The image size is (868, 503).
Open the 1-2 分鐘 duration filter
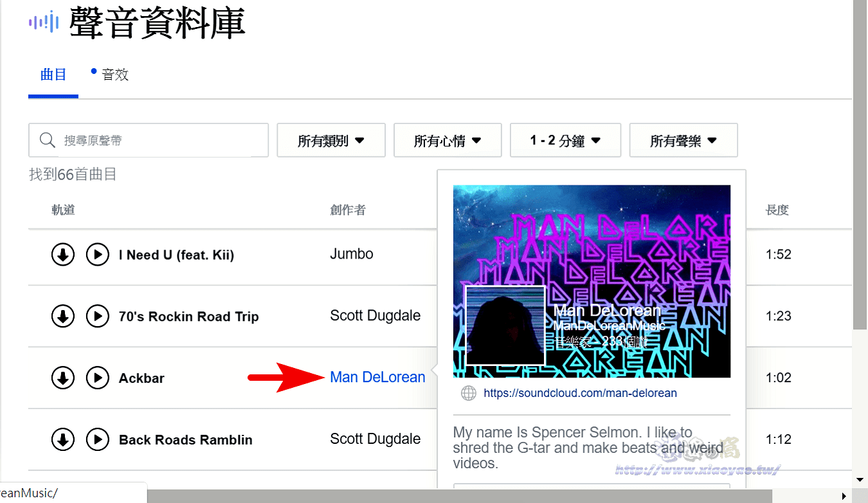565,140
